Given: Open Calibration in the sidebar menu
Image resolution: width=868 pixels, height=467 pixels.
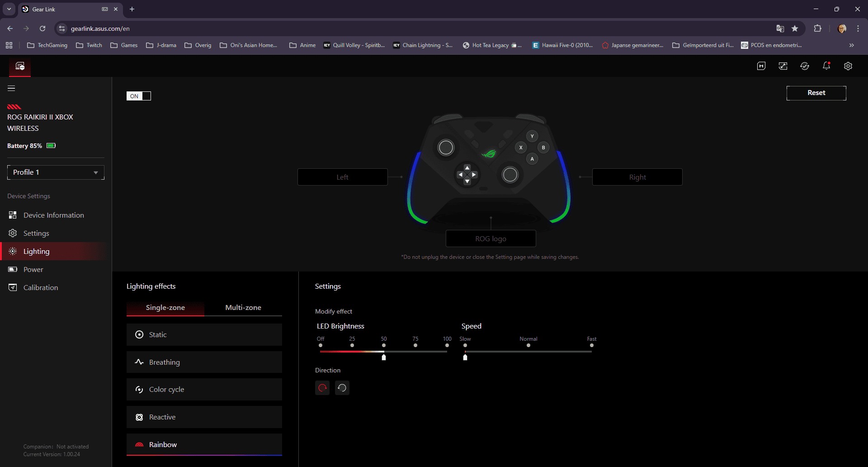Looking at the screenshot, I should [41, 288].
